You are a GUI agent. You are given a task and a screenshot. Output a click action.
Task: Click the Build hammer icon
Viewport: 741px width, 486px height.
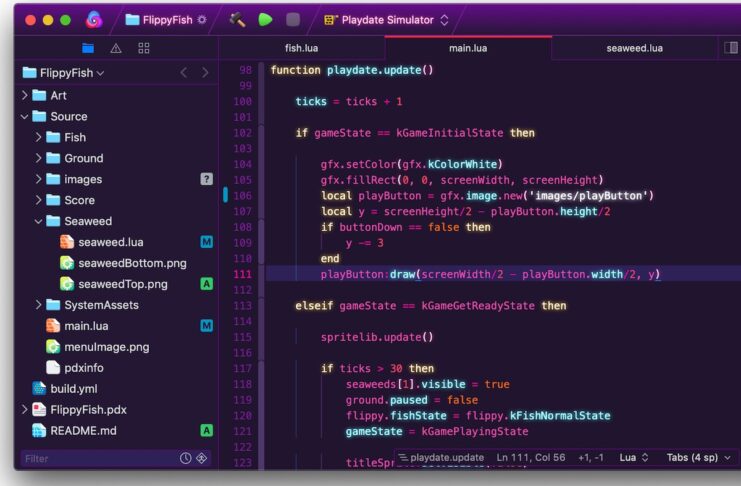point(237,19)
